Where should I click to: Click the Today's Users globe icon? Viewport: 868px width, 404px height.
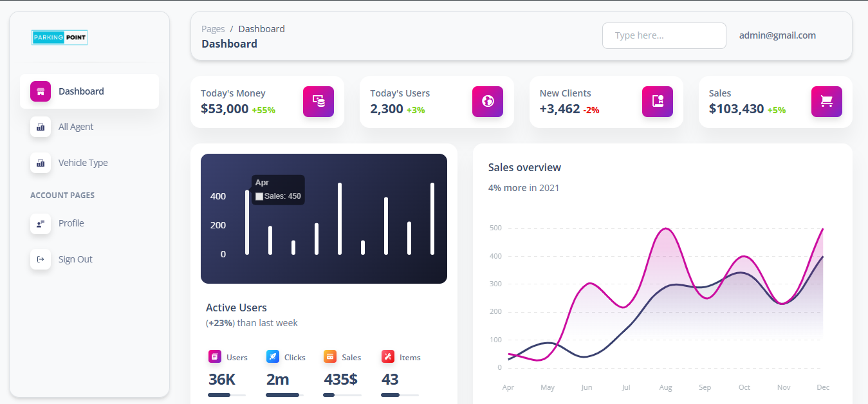[x=488, y=102]
